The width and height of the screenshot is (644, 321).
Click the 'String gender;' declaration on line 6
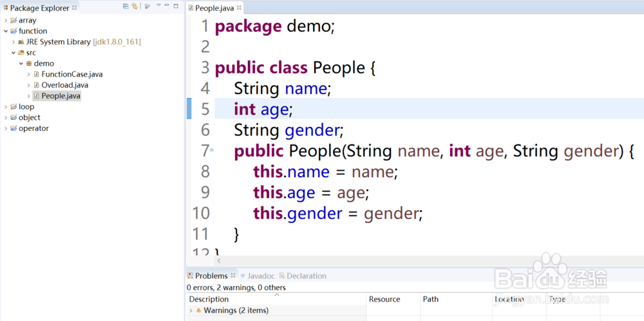click(289, 130)
